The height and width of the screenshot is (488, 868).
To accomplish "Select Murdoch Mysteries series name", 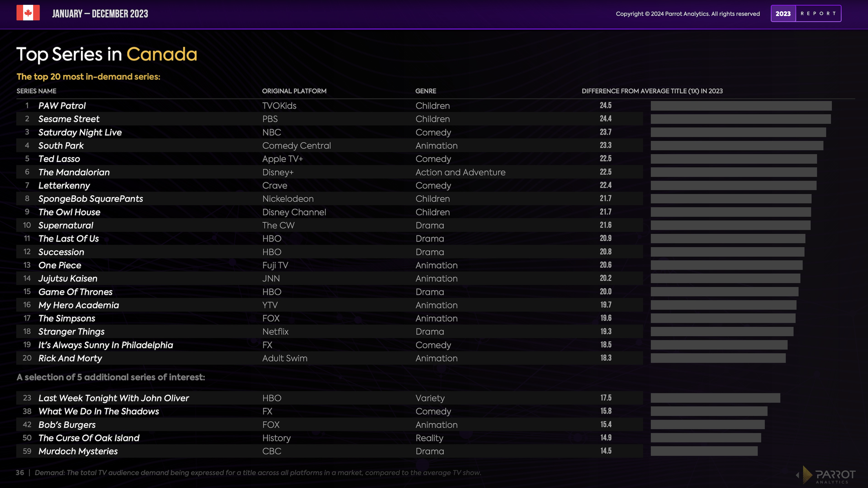I will [78, 451].
